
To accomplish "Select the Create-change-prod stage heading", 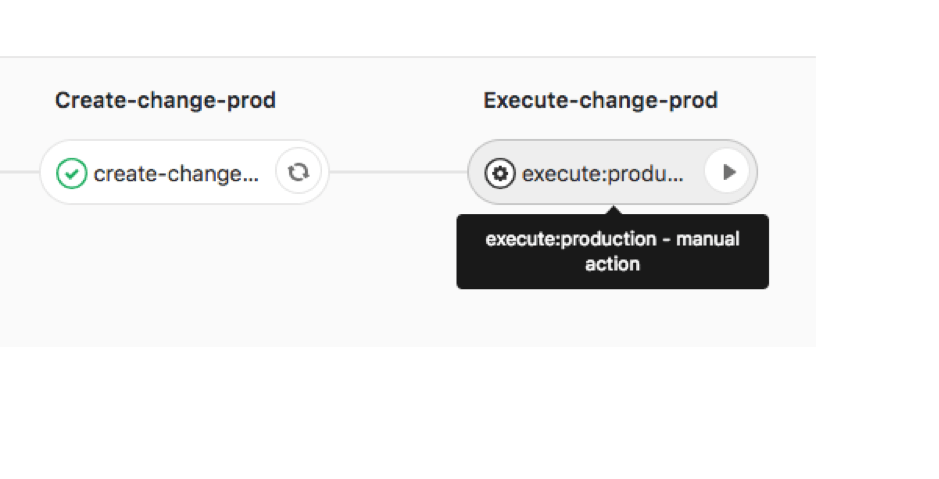I will pos(165,101).
